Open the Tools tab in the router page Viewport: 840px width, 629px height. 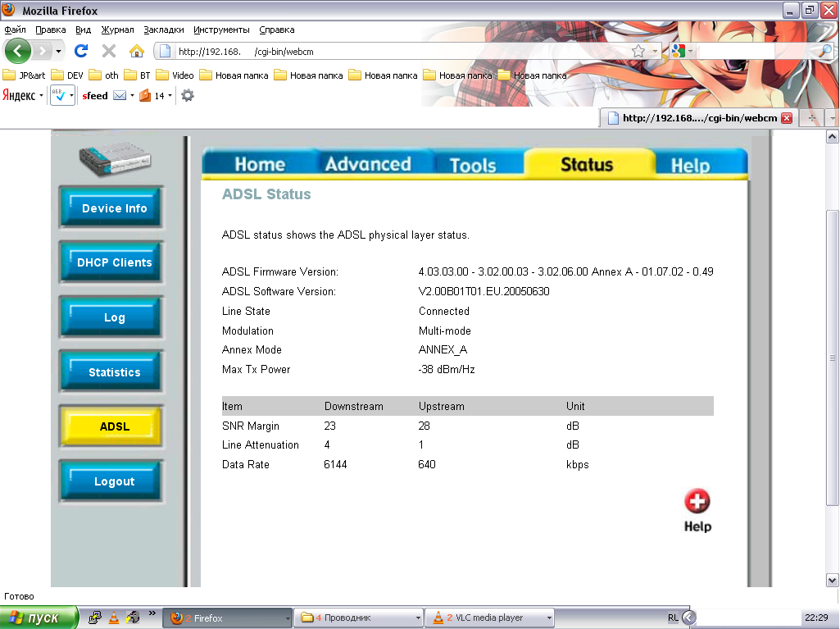pos(473,165)
